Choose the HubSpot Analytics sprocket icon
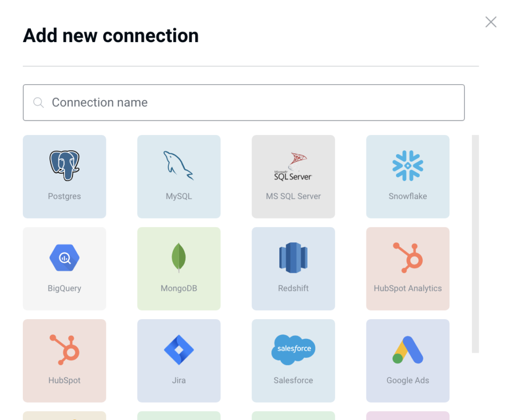The height and width of the screenshot is (420, 507). 408,258
